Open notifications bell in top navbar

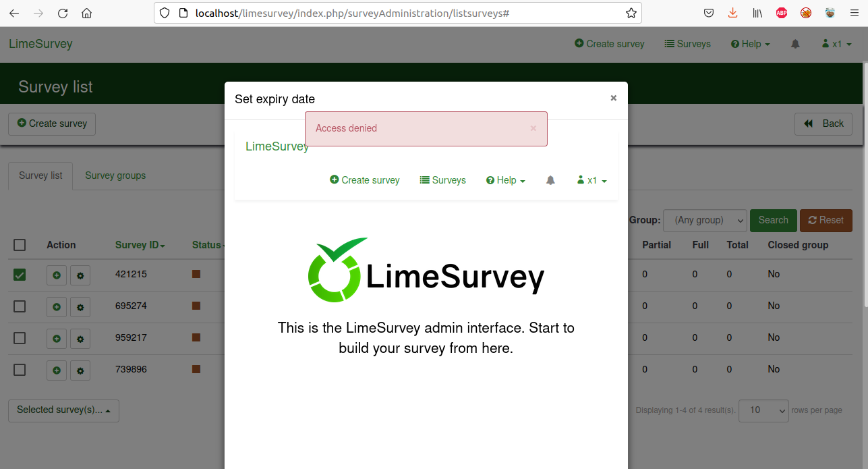(795, 44)
